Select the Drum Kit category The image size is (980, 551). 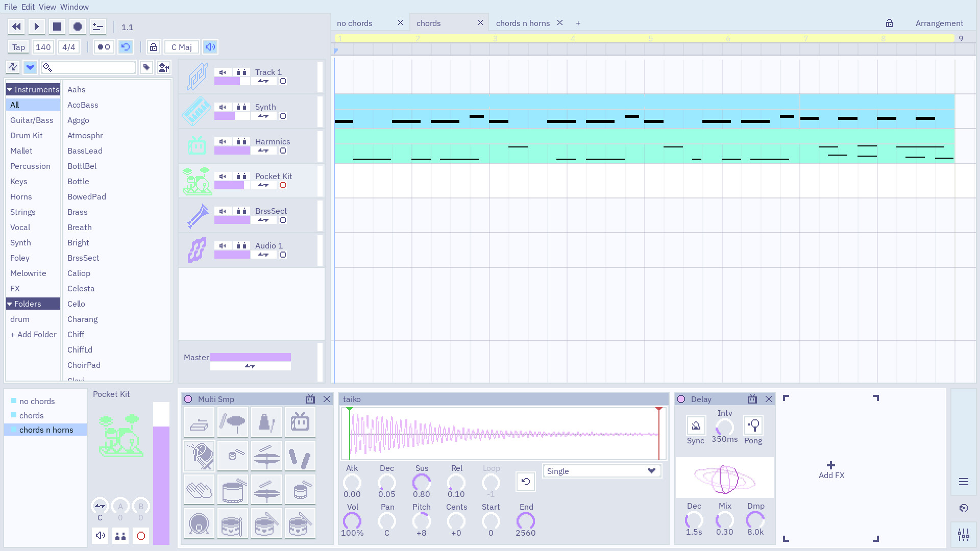pyautogui.click(x=27, y=135)
